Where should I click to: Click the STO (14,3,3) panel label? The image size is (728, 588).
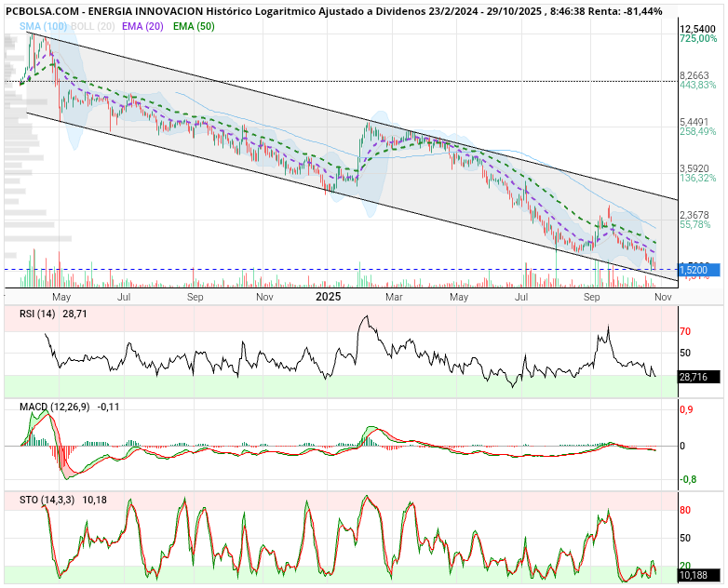[x=48, y=501]
